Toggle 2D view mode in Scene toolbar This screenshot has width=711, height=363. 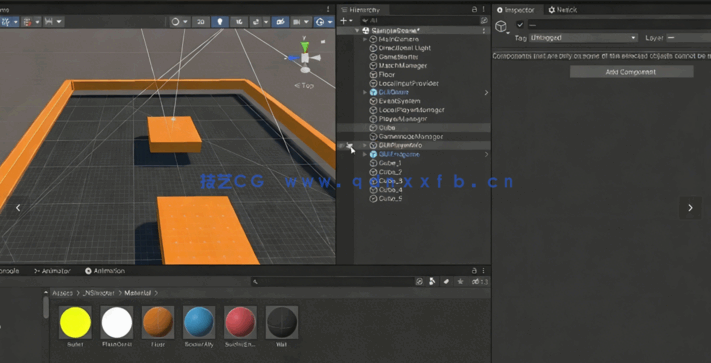pos(200,22)
